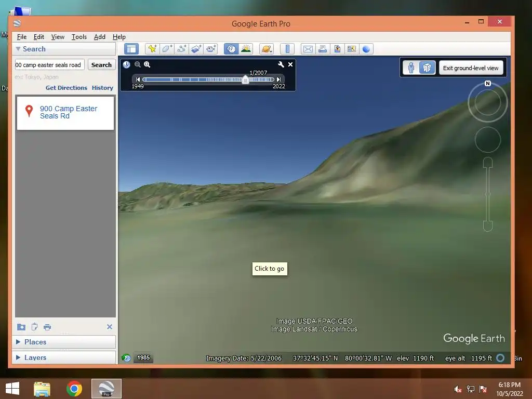532x399 pixels.
Task: Click the time slider clock icon
Action: click(127, 64)
